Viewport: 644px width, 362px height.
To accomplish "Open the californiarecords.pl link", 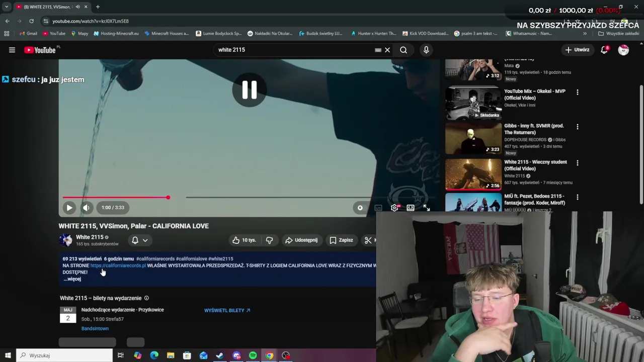I will point(118,265).
